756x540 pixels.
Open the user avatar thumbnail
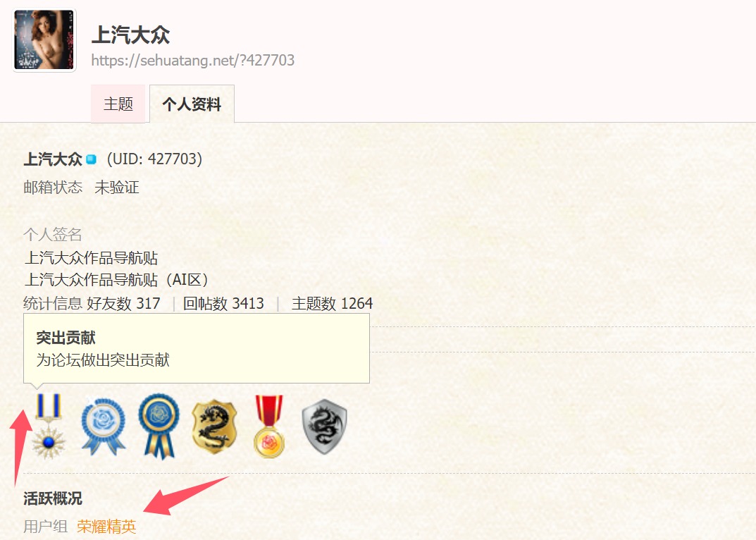point(44,40)
